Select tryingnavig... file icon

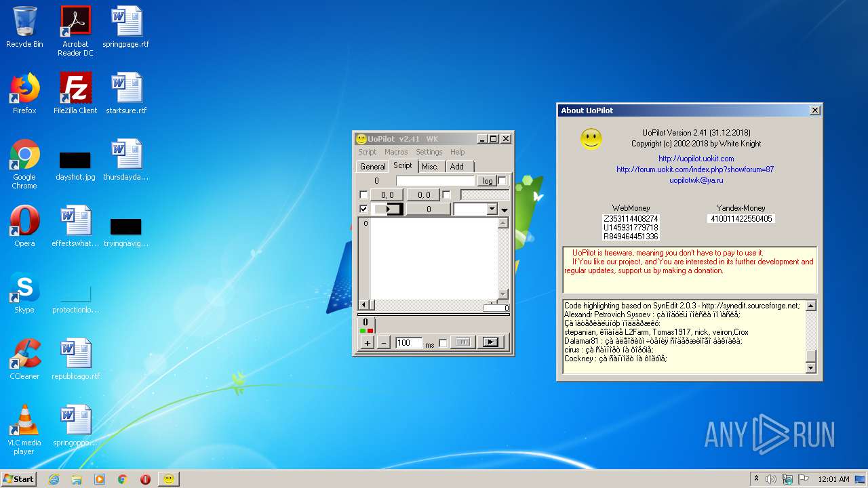pos(126,233)
